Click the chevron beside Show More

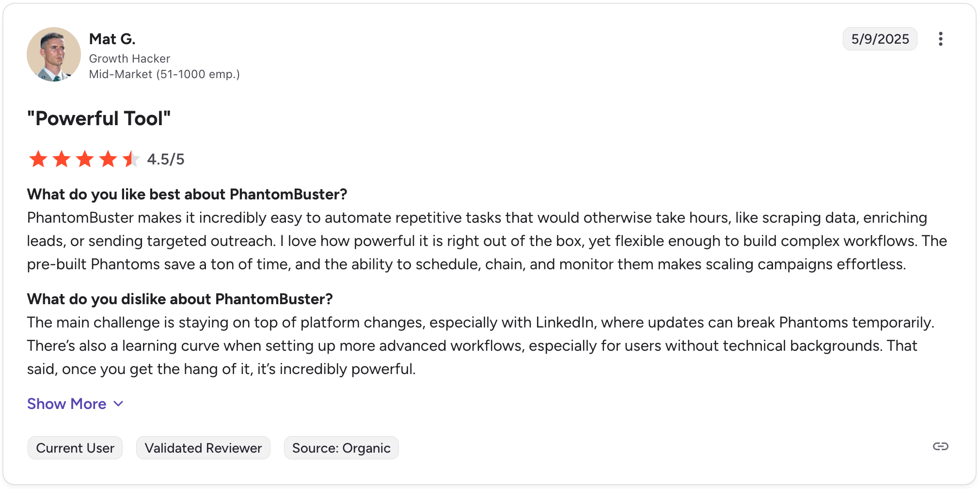click(118, 404)
